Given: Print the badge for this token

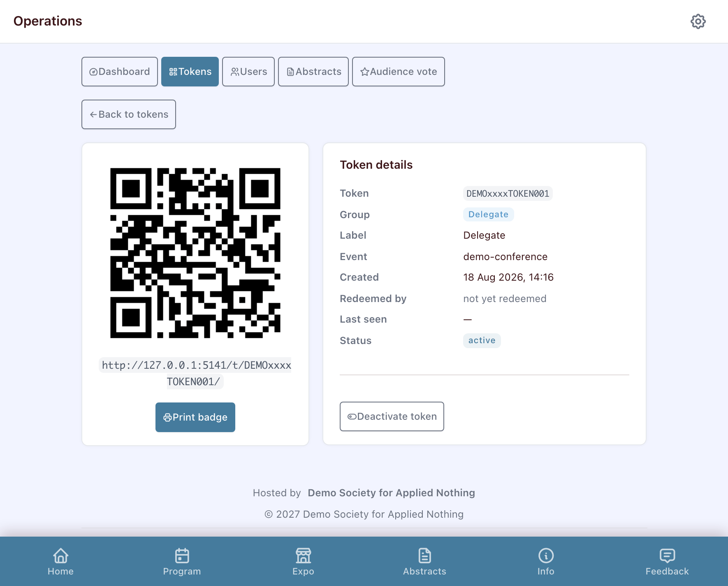Looking at the screenshot, I should pyautogui.click(x=195, y=417).
